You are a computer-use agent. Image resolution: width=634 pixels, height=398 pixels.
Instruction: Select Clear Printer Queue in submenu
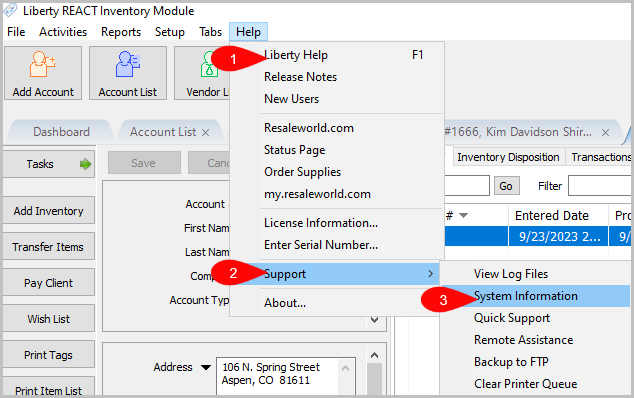[535, 383]
